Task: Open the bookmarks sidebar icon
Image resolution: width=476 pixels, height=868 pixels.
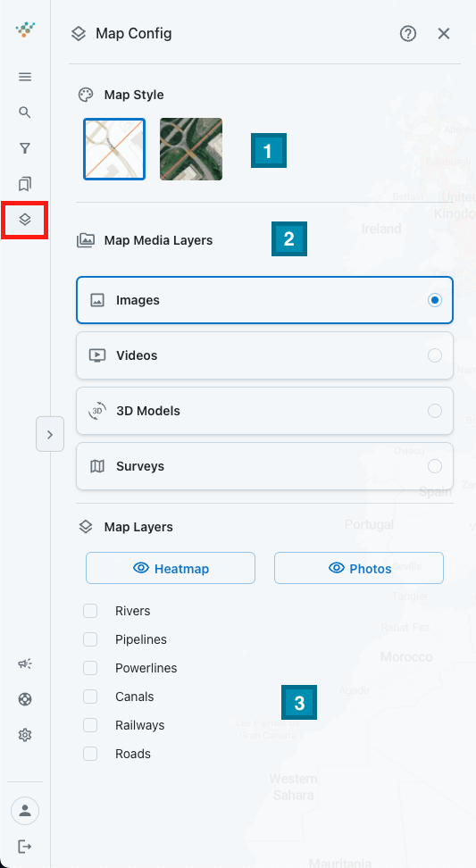Action: (x=25, y=183)
